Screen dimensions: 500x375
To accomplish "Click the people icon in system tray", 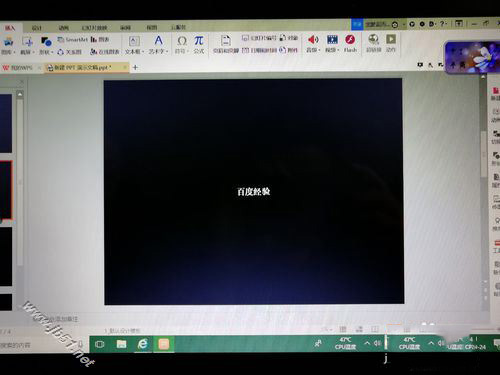I will [x=318, y=343].
